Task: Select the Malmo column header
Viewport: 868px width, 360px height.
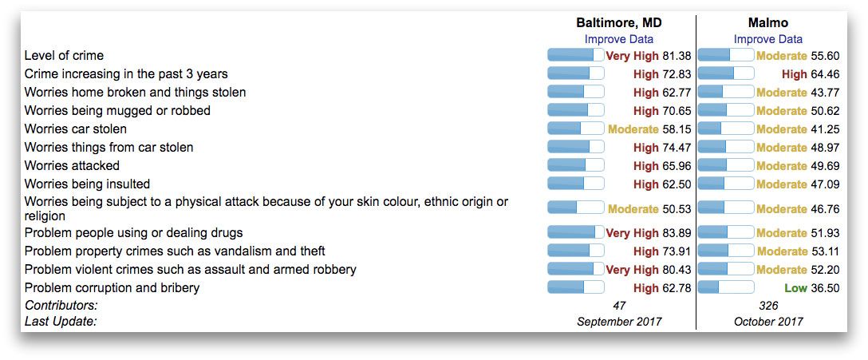Action: tap(767, 22)
